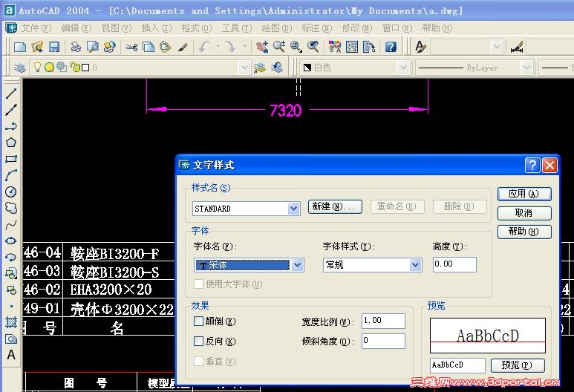Open the ByLayer linetype dropdown
The height and width of the screenshot is (392, 574).
tap(526, 68)
